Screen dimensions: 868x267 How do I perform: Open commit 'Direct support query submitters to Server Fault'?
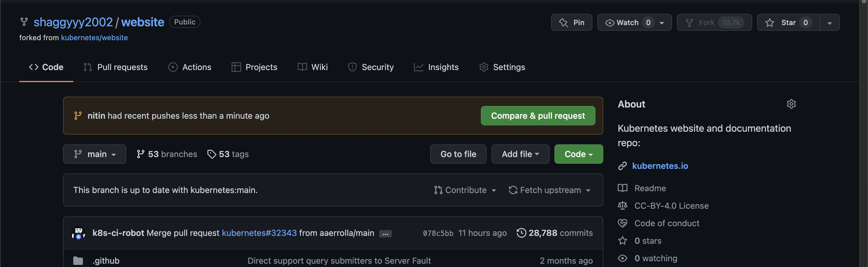pyautogui.click(x=339, y=261)
